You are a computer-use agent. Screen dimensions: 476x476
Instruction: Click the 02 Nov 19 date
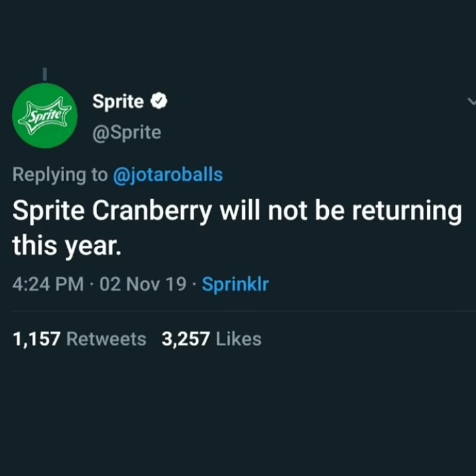coord(142,284)
